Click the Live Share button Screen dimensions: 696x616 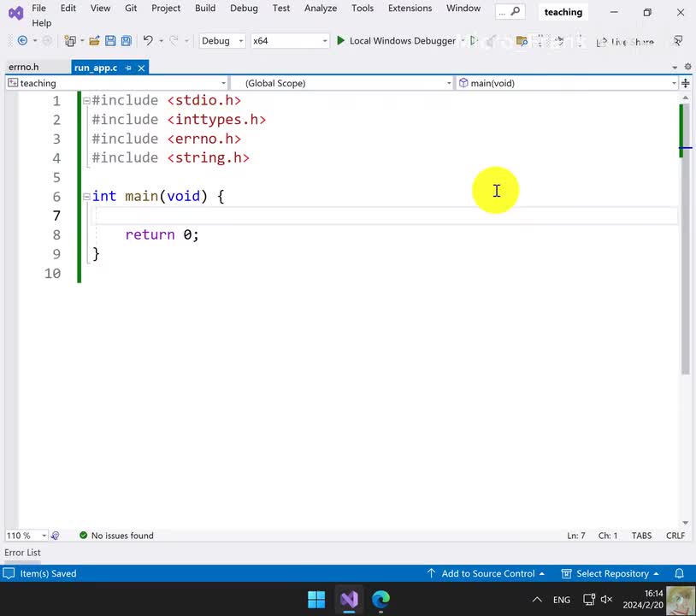[625, 42]
